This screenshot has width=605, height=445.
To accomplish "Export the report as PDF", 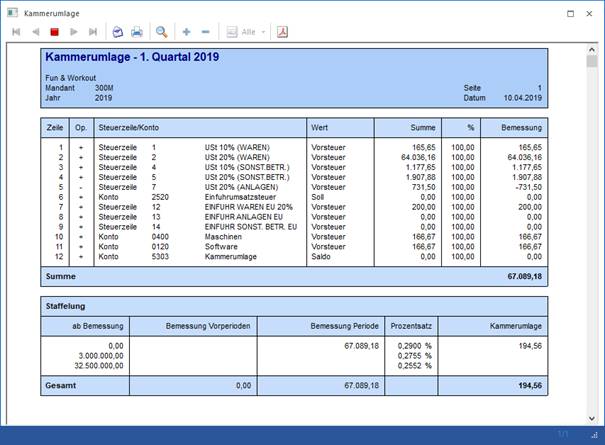I will (x=283, y=32).
